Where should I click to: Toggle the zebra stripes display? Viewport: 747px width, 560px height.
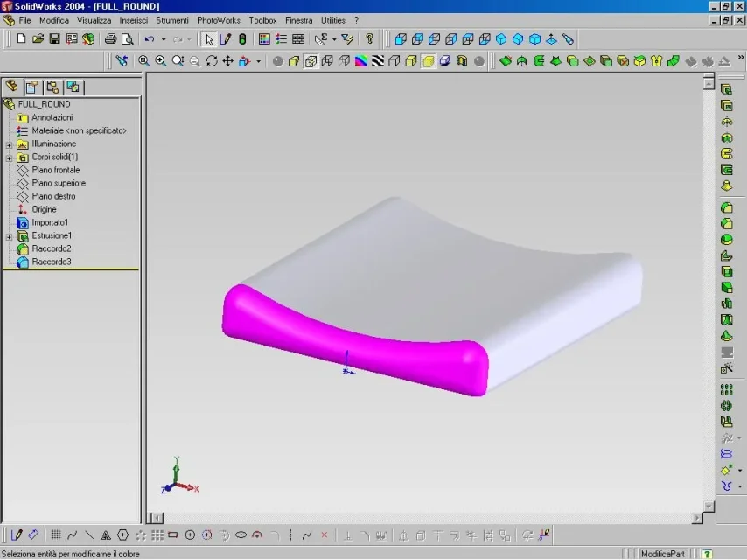point(378,61)
